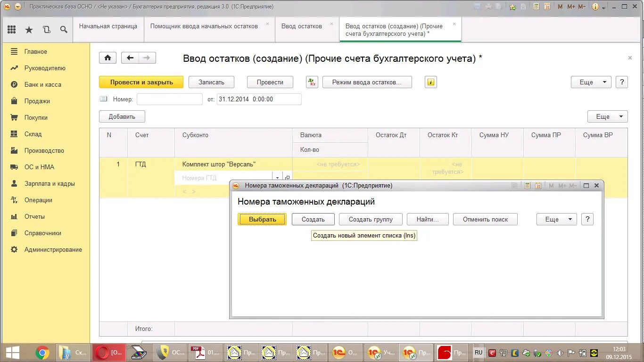Viewport: 644px width, 362px height.
Task: Click the Провести button
Action: [x=270, y=82]
